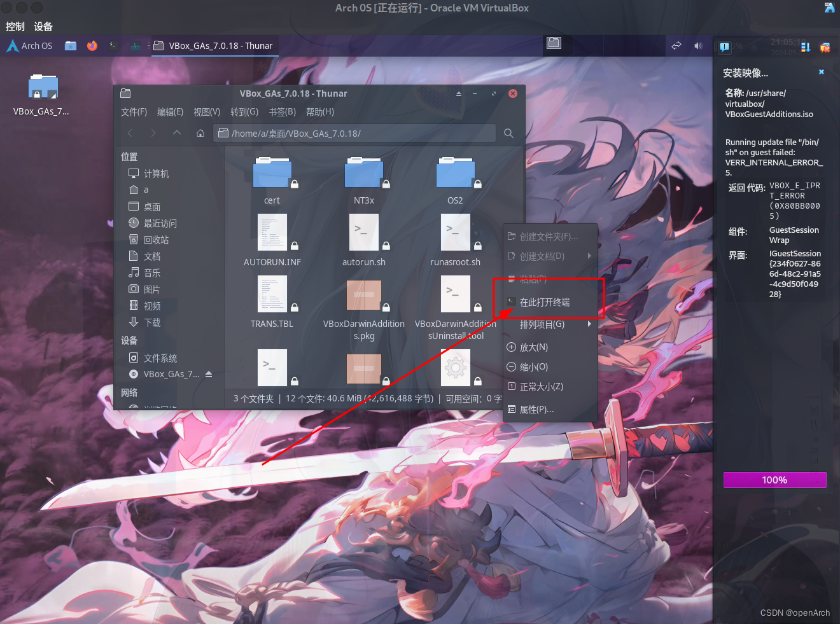Screen dimensions: 840x624
Task: Click the VirtualBox error tray icon
Action: (825, 47)
